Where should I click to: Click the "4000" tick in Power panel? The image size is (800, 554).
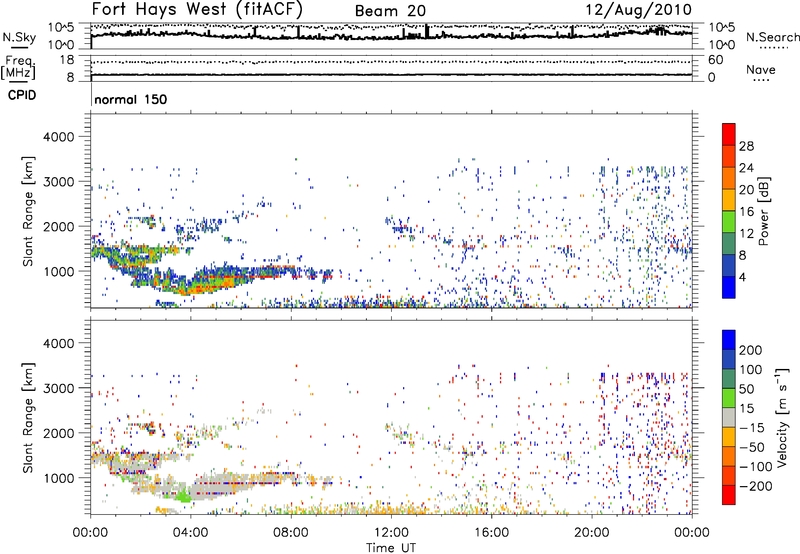tap(59, 137)
